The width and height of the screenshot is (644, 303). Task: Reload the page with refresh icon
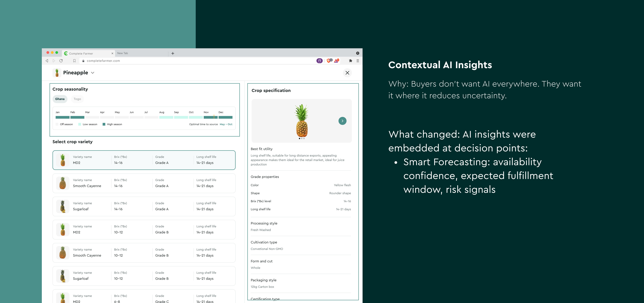61,61
